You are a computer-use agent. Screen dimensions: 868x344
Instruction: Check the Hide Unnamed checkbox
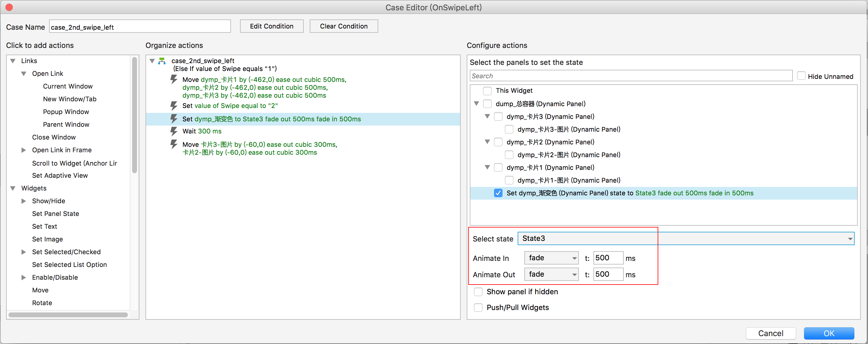click(x=801, y=76)
